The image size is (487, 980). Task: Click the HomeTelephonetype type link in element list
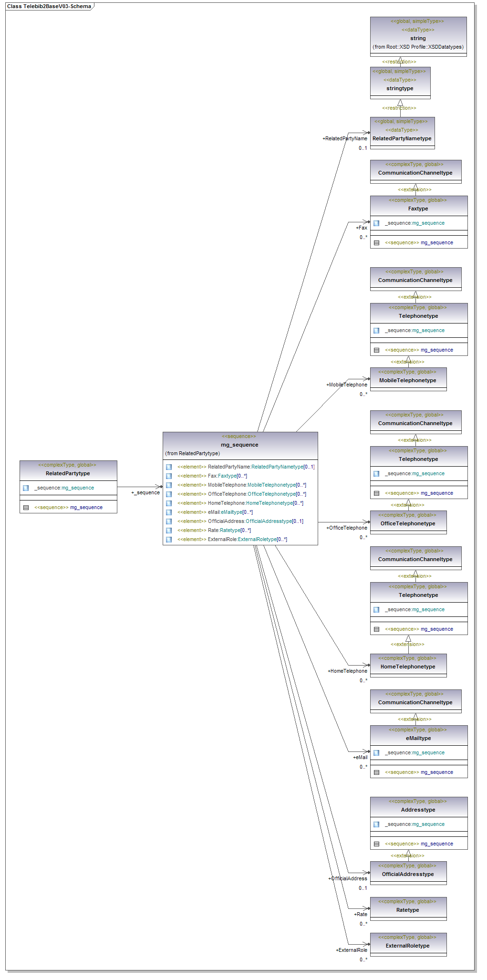pos(269,503)
